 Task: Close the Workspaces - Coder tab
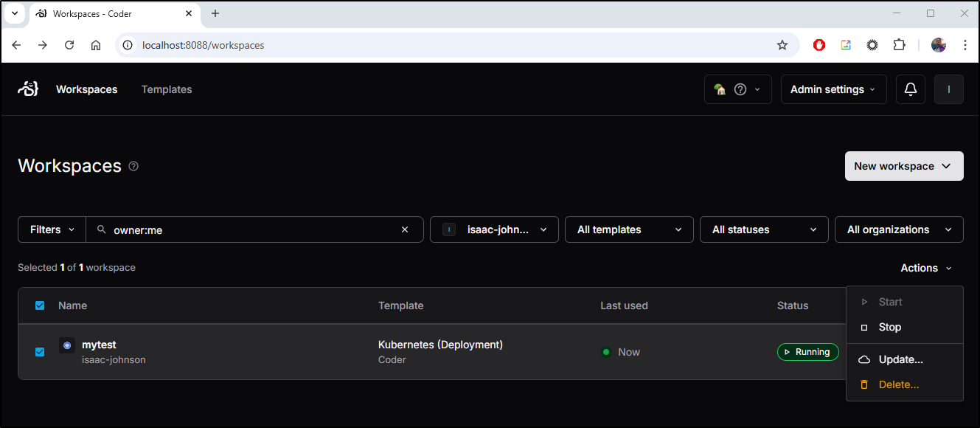(190, 13)
